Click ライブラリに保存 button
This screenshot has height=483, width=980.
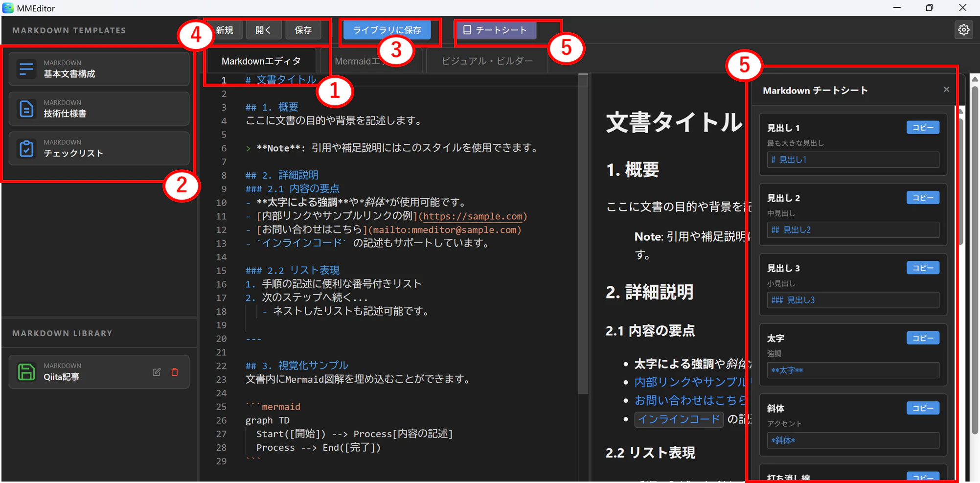(x=387, y=30)
